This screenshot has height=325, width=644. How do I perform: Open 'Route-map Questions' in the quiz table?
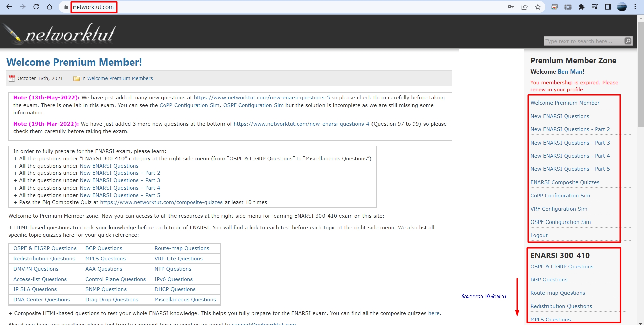[182, 248]
